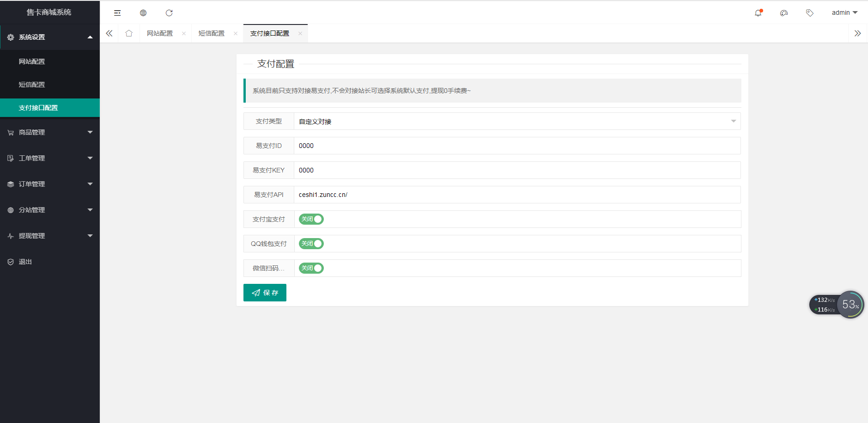
Task: Close the 短信配置 tab
Action: (236, 33)
